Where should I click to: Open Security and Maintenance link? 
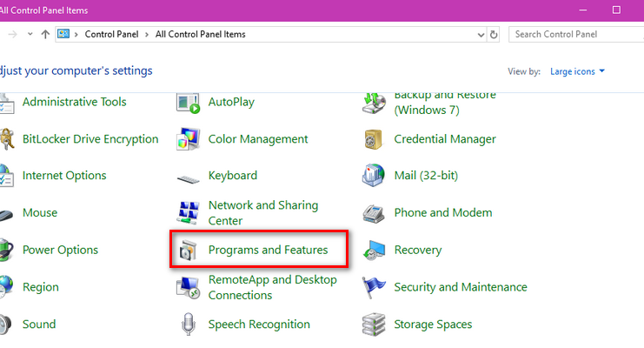coord(461,287)
